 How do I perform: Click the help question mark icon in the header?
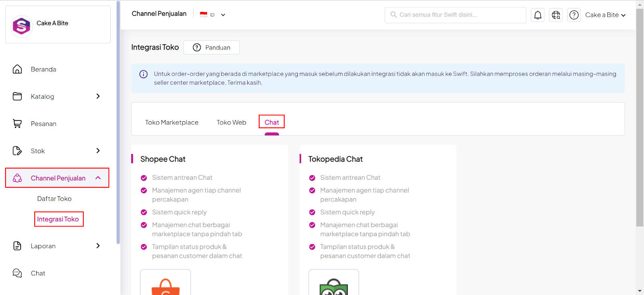[574, 15]
